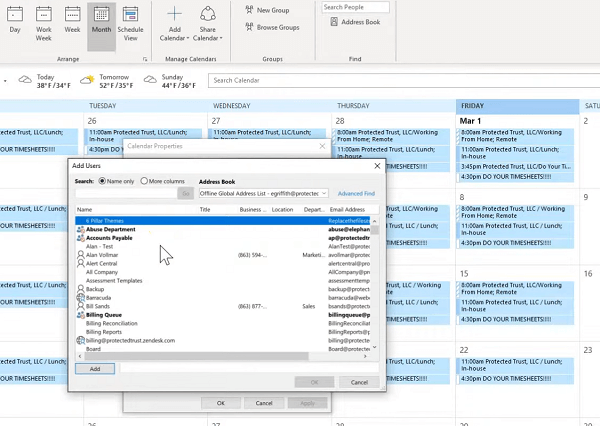Select Billing Queue group
600x426 pixels.
[223, 315]
